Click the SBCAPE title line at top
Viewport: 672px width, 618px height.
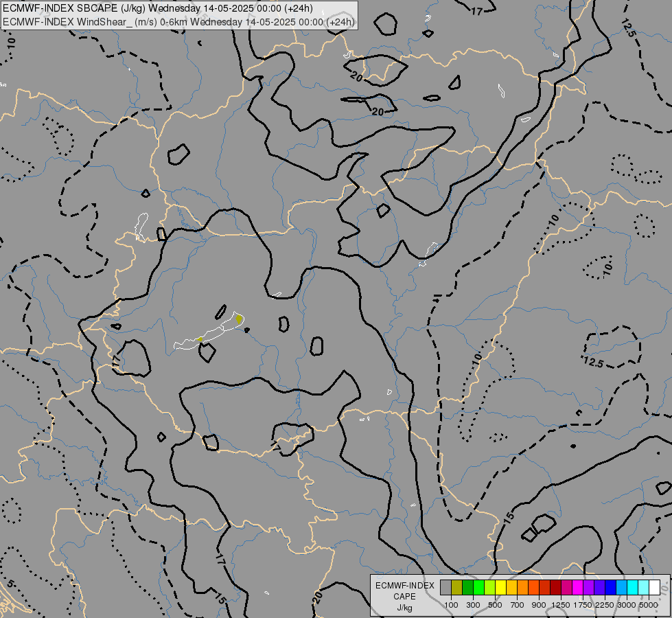tap(158, 8)
